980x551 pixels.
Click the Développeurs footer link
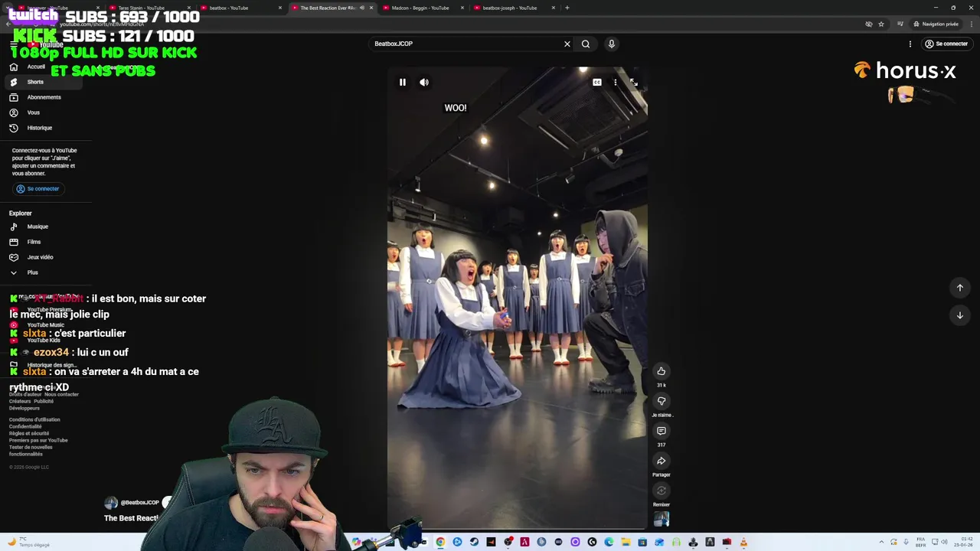point(24,408)
